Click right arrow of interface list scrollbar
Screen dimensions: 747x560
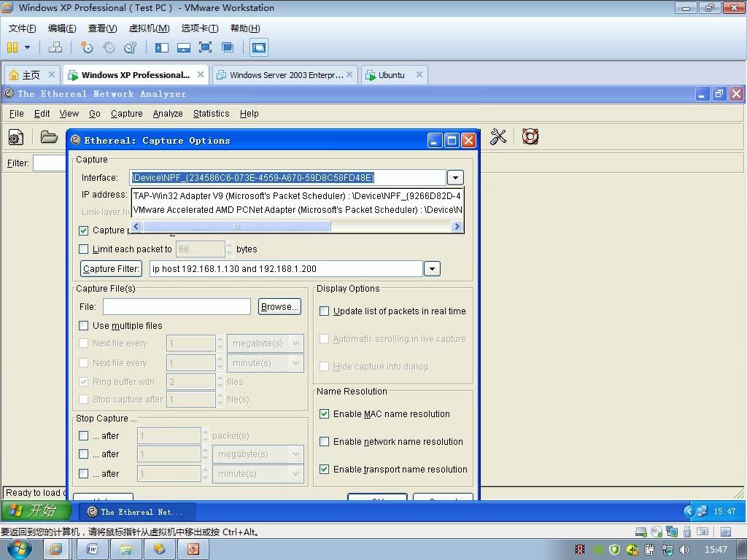(457, 227)
